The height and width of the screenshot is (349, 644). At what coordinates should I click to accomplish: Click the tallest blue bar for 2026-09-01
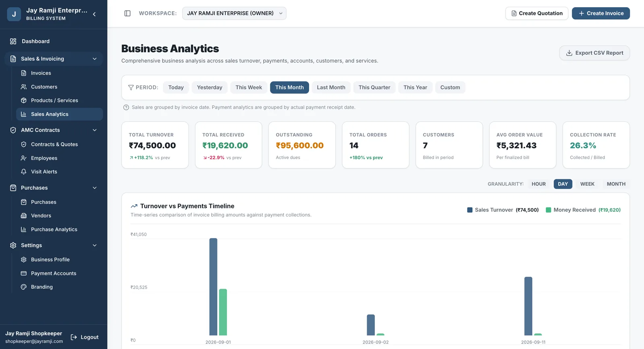213,287
